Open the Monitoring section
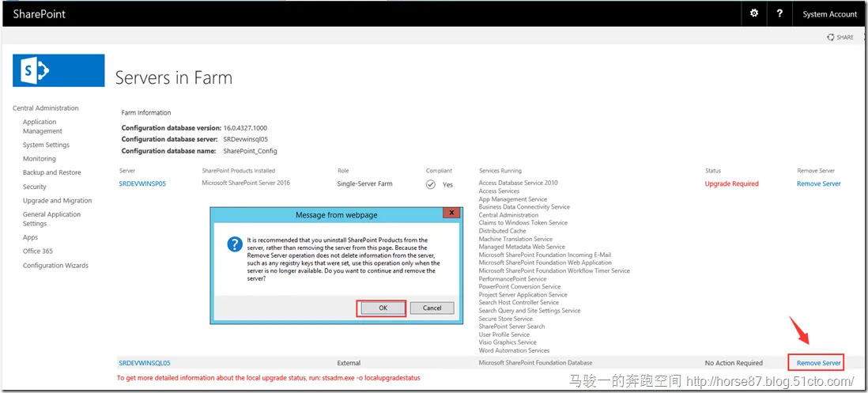The height and width of the screenshot is (393, 868). (x=39, y=159)
